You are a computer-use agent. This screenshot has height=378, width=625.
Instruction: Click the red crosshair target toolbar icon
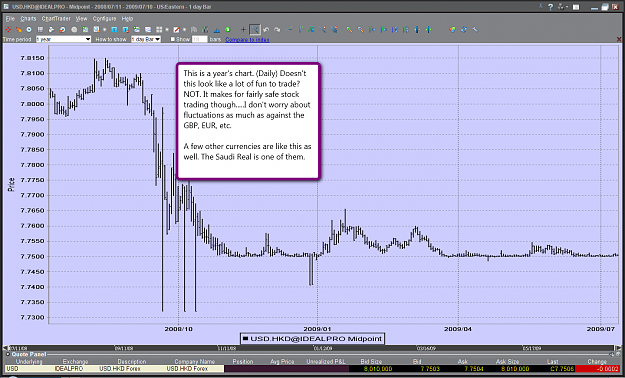click(8, 30)
